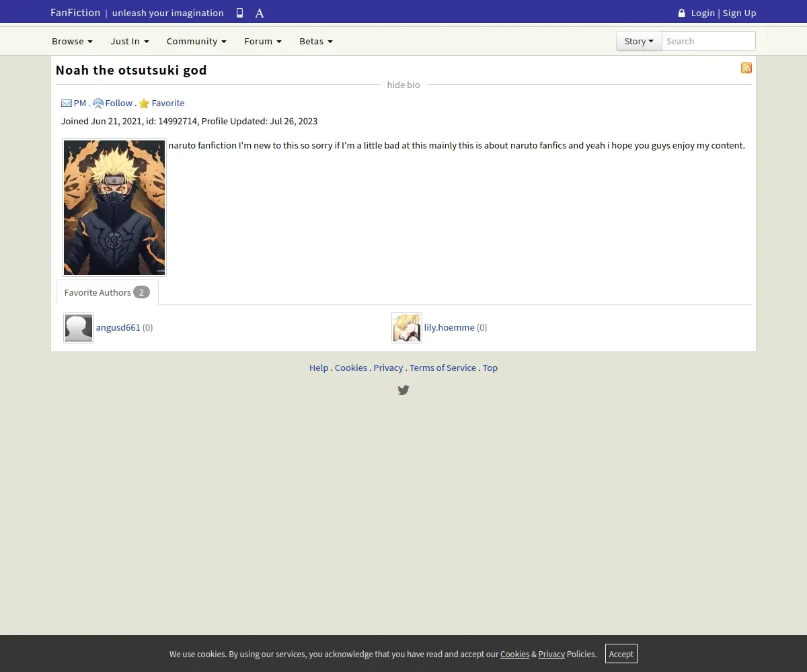Viewport: 807px width, 672px height.
Task: Click the Follow signal icon
Action: coord(98,103)
